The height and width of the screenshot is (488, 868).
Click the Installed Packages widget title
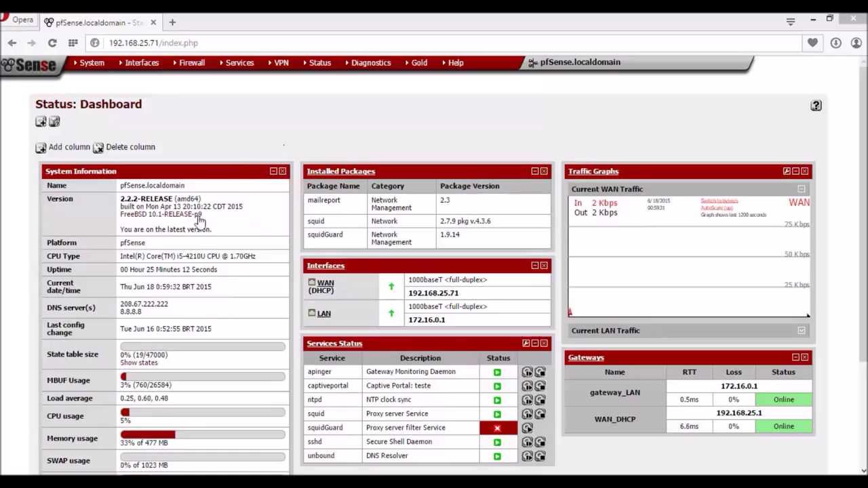click(341, 171)
